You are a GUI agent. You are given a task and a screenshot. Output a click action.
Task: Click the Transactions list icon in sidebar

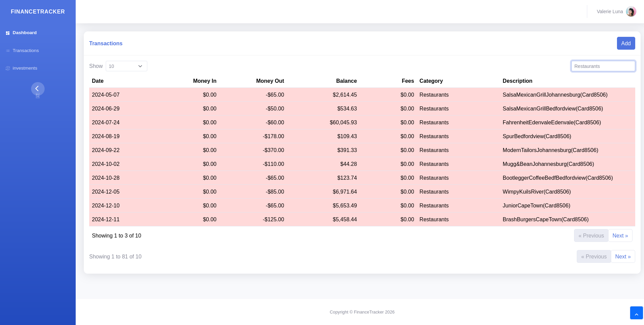click(8, 51)
